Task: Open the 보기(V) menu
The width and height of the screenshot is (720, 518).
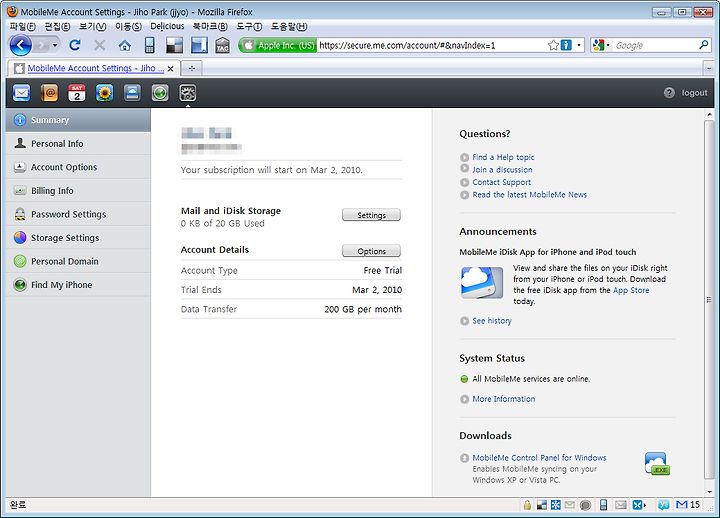Action: click(92, 26)
